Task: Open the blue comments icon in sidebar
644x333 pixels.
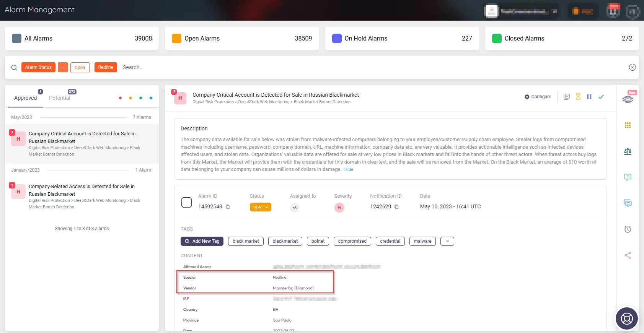Action: click(x=628, y=203)
